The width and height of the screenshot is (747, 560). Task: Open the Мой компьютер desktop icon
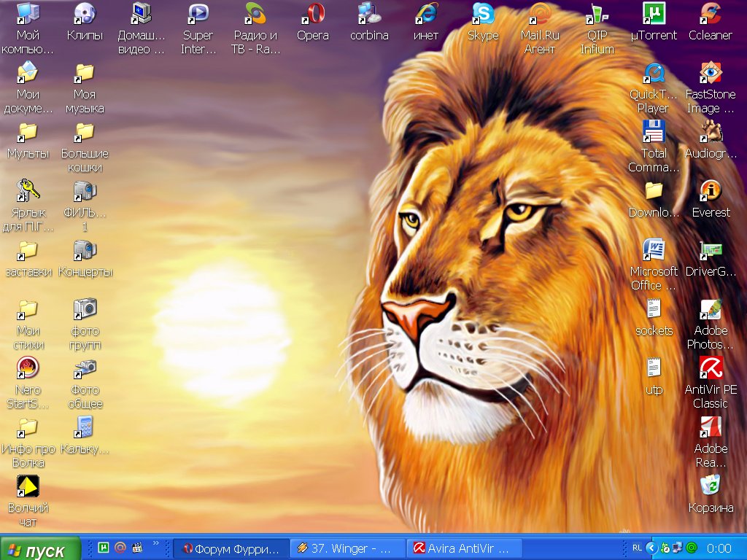pyautogui.click(x=28, y=13)
